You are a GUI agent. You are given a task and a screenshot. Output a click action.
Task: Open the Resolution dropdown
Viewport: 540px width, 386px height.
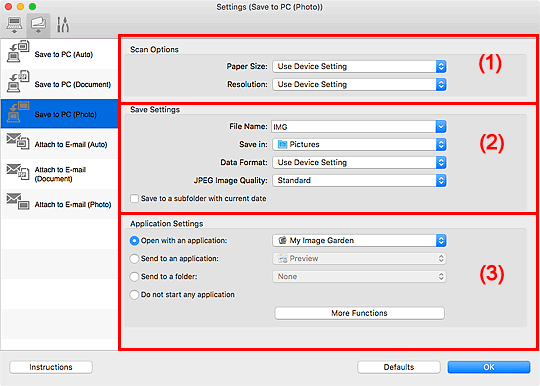(x=359, y=84)
